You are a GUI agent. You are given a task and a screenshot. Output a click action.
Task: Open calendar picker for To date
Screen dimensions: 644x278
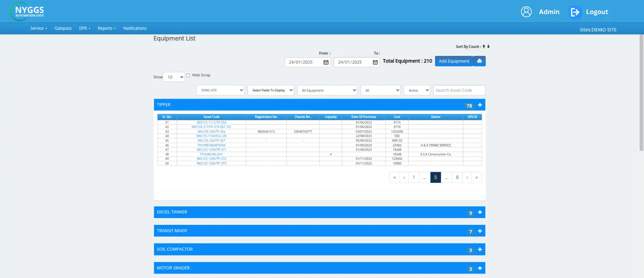coord(375,62)
